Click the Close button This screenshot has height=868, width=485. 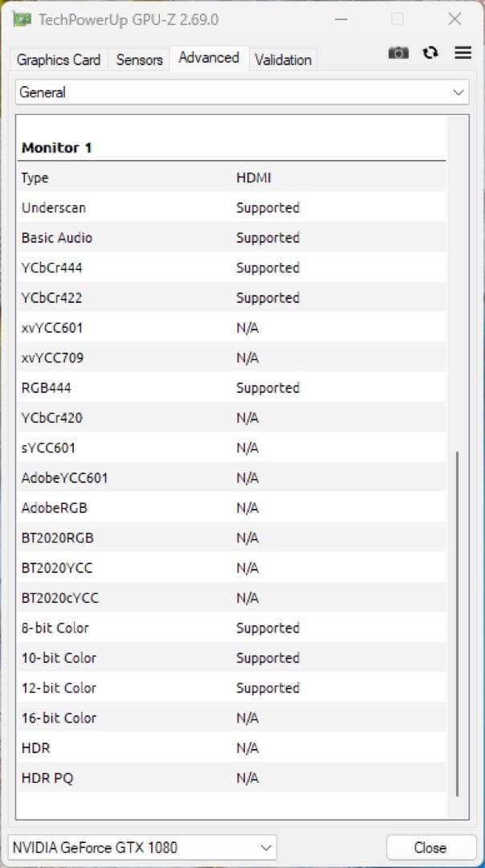(430, 848)
